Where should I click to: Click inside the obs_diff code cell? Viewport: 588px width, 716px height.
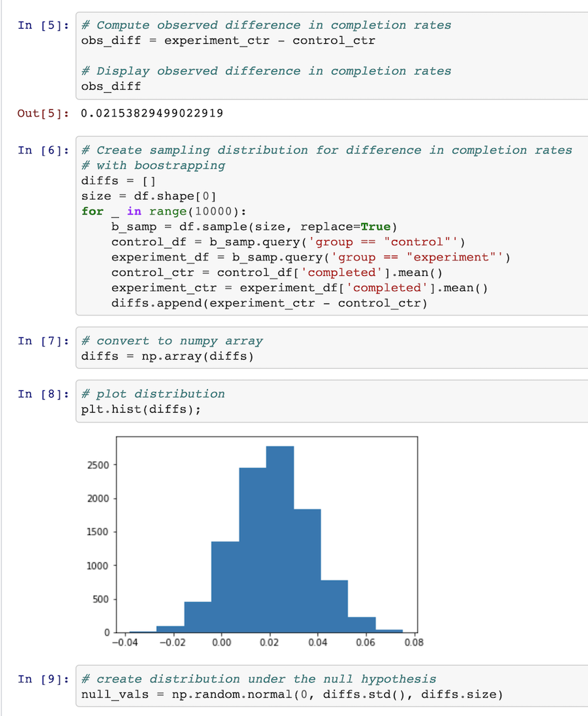(332, 56)
